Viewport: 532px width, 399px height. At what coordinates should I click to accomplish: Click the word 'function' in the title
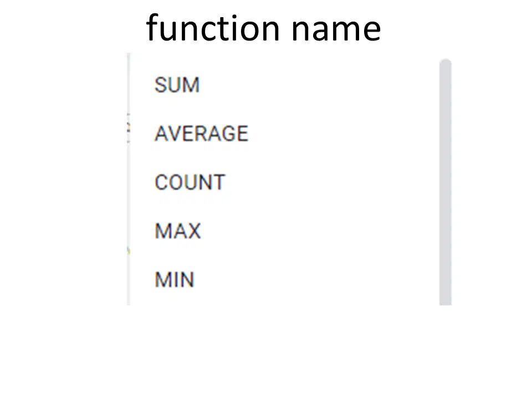click(213, 28)
